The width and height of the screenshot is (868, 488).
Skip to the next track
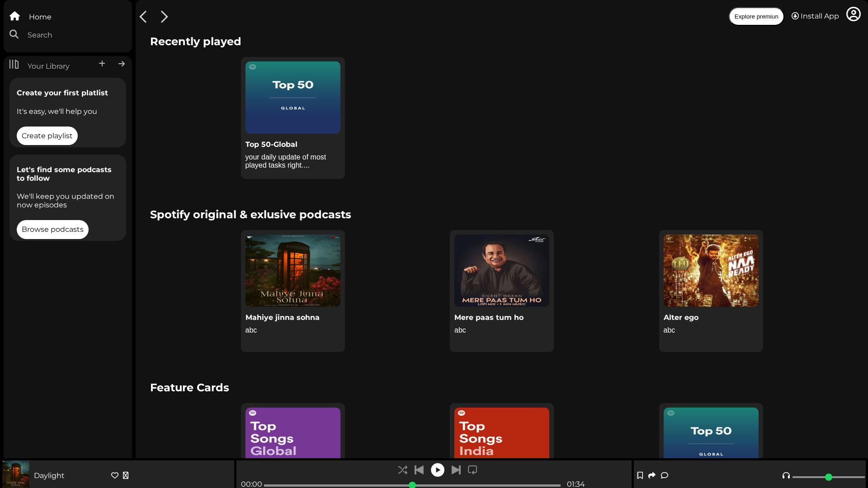pos(456,470)
